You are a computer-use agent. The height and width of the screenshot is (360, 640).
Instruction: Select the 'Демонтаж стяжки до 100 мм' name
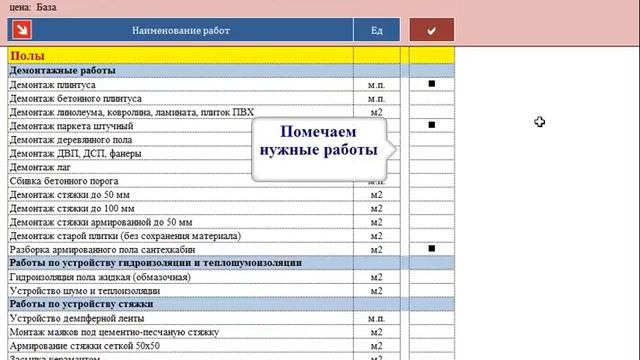pyautogui.click(x=72, y=209)
